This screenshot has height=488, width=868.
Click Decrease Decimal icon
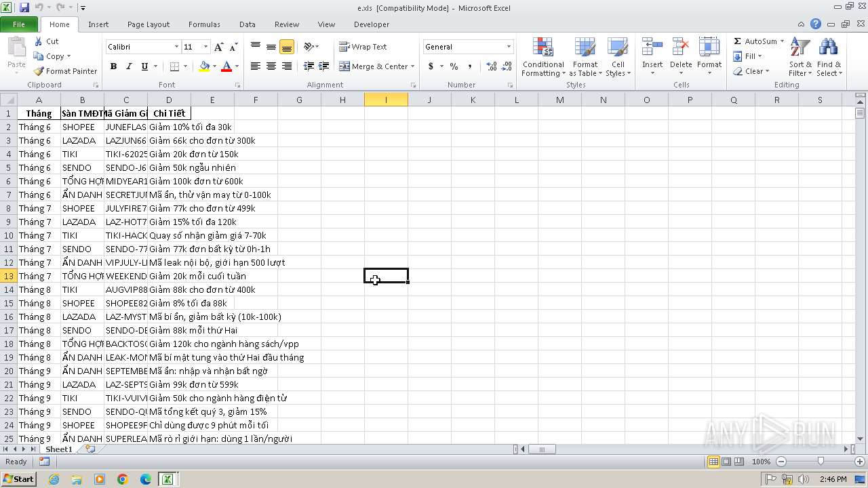[507, 66]
